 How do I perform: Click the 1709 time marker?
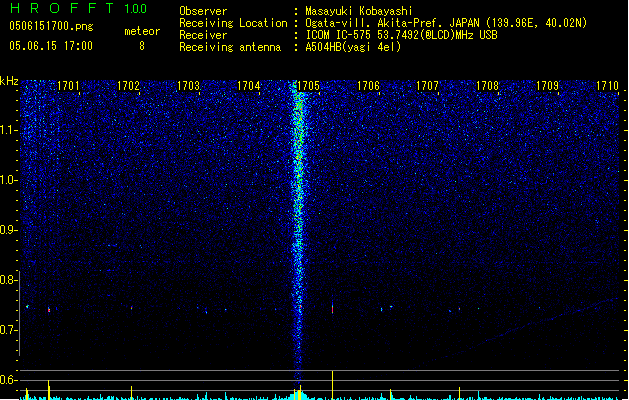(548, 86)
